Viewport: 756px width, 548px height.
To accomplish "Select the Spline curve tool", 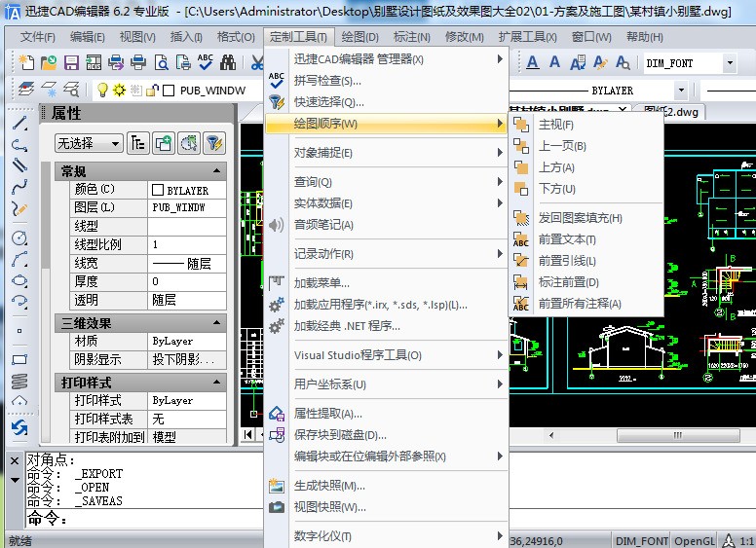I will pyautogui.click(x=19, y=187).
